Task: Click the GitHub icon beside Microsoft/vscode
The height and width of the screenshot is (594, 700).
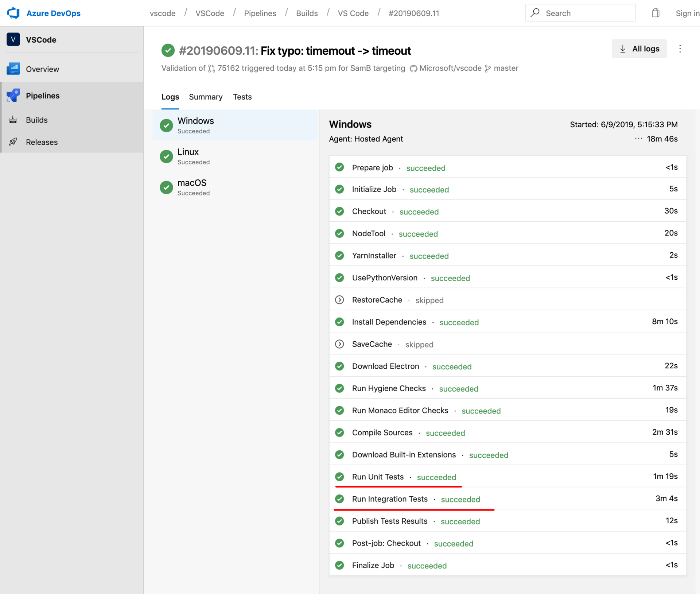Action: 413,69
